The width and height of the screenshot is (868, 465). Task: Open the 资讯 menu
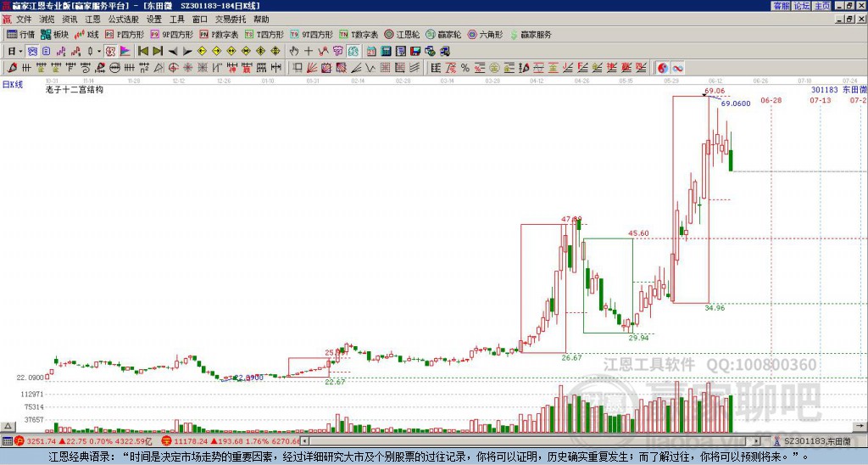click(x=70, y=20)
